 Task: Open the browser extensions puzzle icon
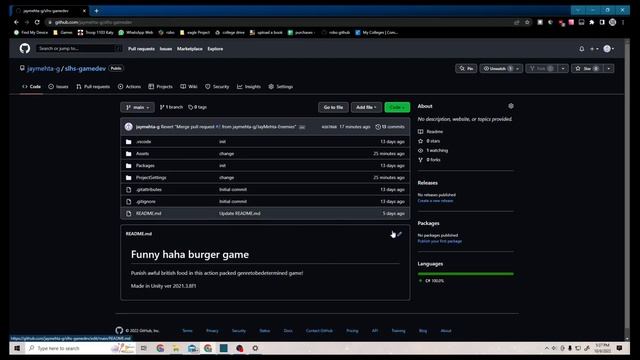[591, 22]
